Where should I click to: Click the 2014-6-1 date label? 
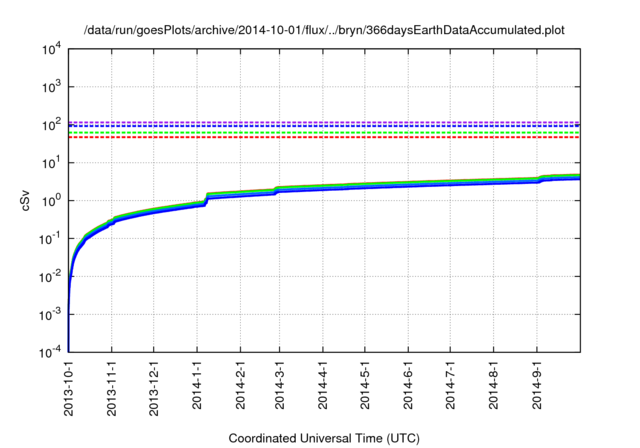click(408, 385)
